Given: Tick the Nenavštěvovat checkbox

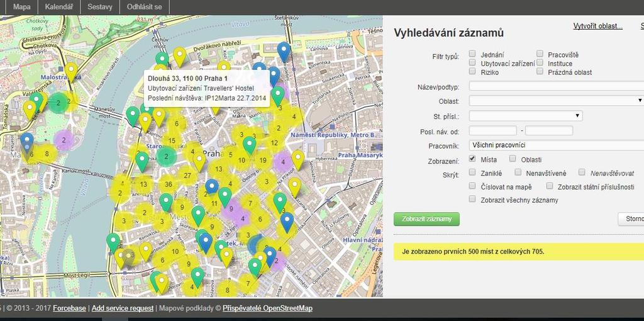Looking at the screenshot, I should 582,172.
